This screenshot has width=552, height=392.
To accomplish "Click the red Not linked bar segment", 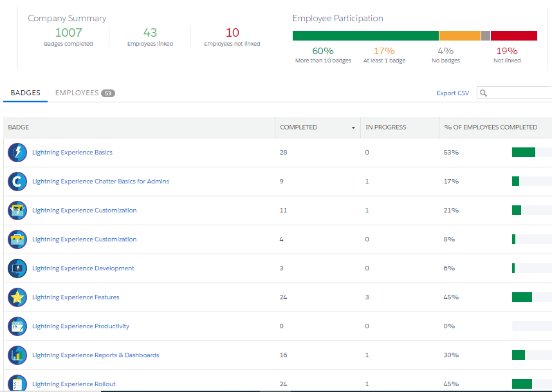I will (514, 35).
